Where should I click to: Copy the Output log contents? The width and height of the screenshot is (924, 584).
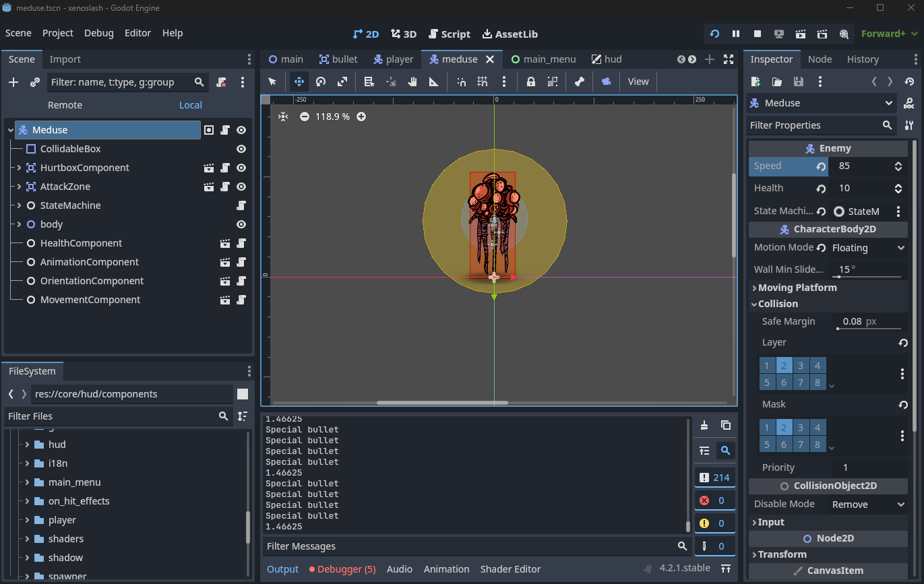pos(726,425)
